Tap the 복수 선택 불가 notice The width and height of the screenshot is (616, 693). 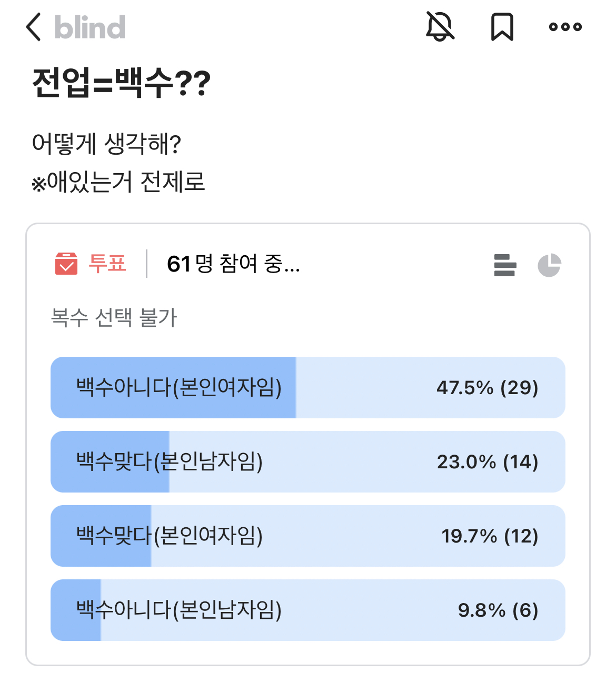pyautogui.click(x=114, y=318)
